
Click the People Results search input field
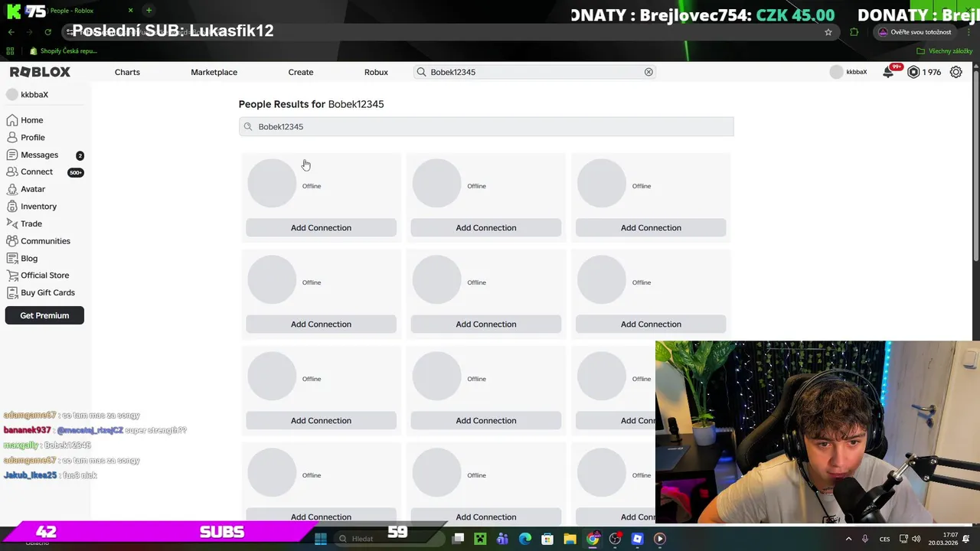[486, 126]
